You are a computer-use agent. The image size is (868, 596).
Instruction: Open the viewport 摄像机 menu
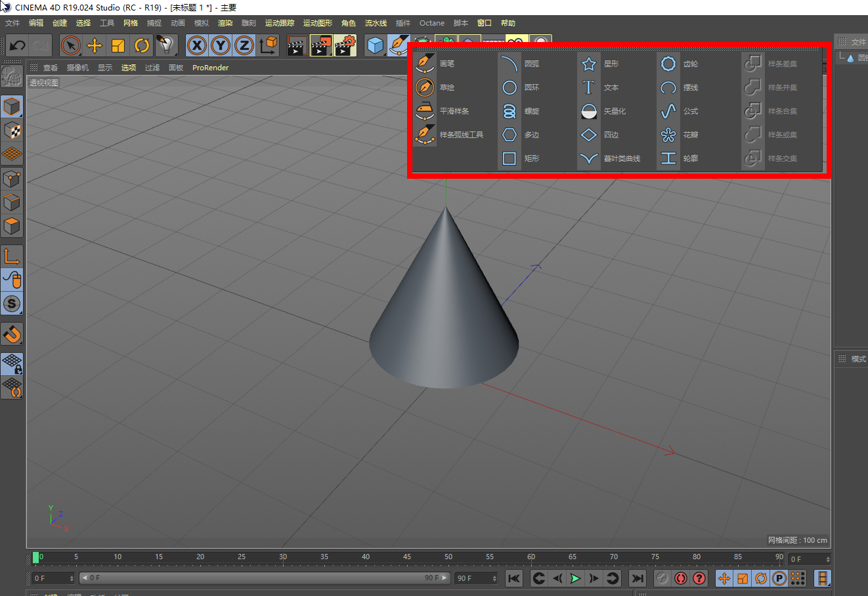click(x=77, y=68)
